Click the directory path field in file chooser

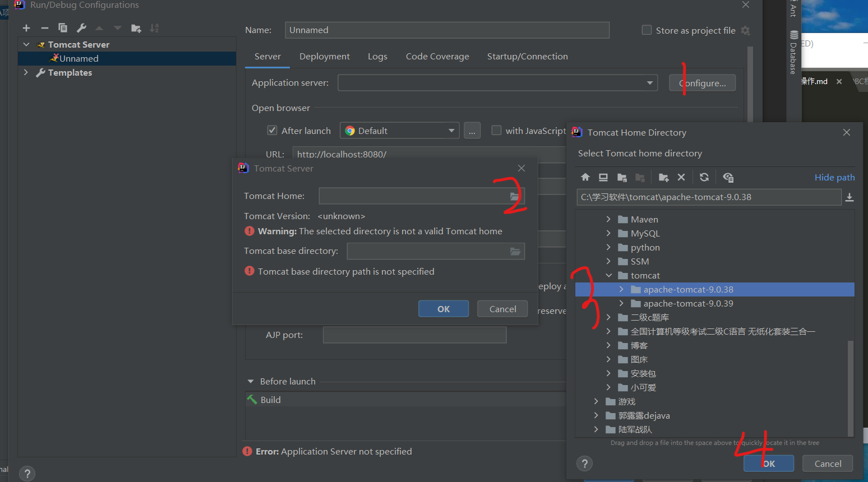(709, 197)
